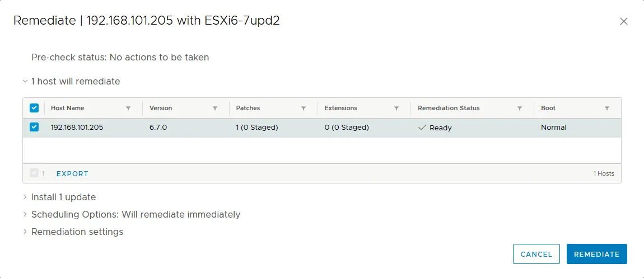Filter the Patches column
The image size is (644, 278).
coord(304,108)
